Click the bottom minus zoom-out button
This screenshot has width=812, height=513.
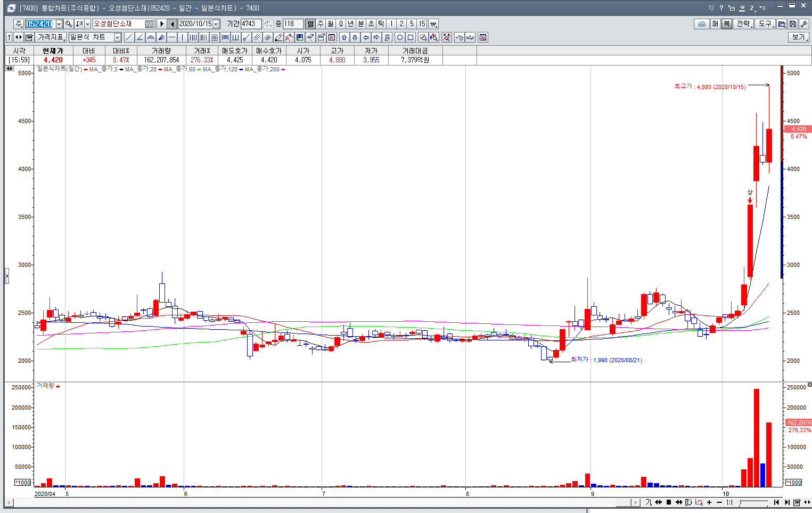[x=719, y=502]
